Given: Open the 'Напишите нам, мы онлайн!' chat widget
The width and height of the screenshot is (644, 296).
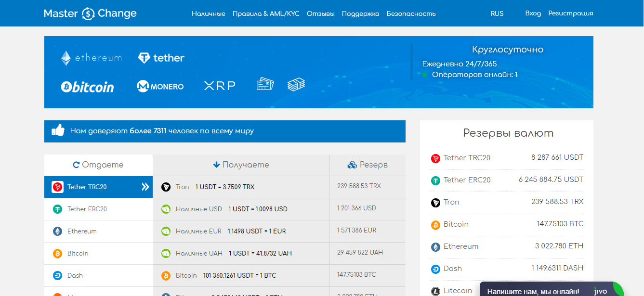Looking at the screenshot, I should pyautogui.click(x=552, y=289).
